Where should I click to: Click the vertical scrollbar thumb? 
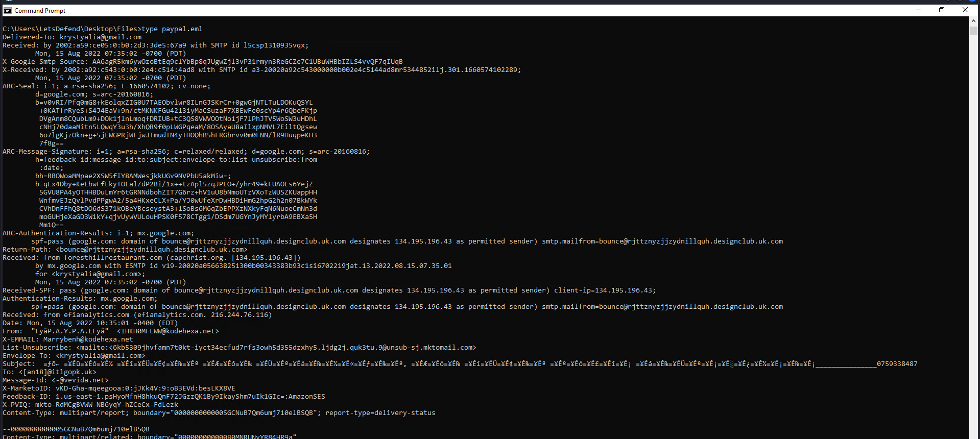[973, 30]
